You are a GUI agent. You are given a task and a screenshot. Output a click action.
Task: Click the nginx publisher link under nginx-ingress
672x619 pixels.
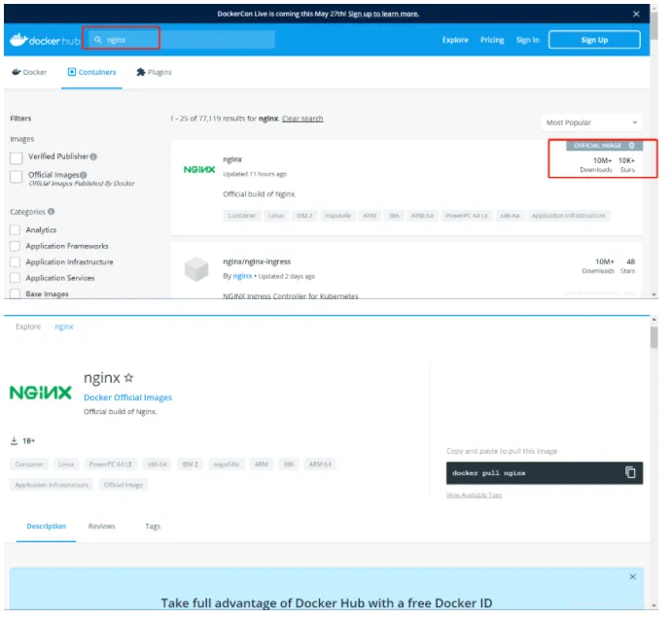click(x=242, y=276)
